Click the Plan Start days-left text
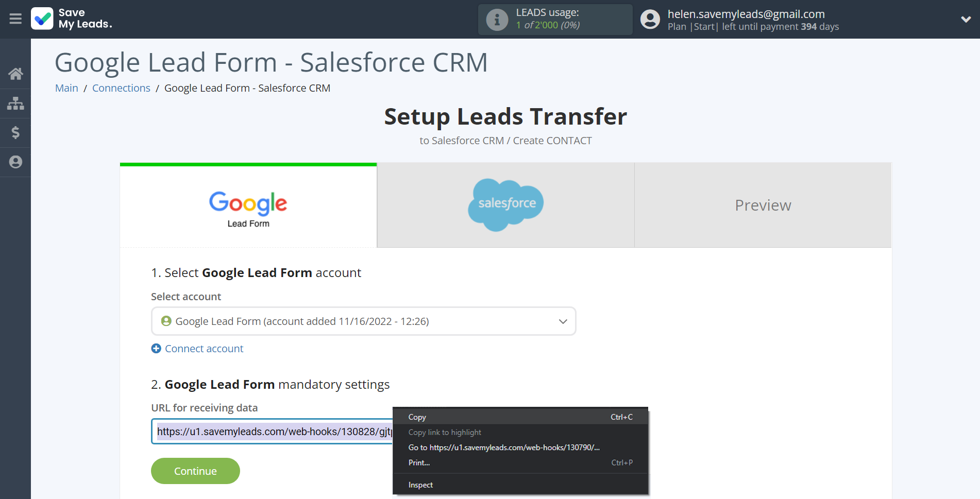The width and height of the screenshot is (980, 499). click(x=753, y=27)
